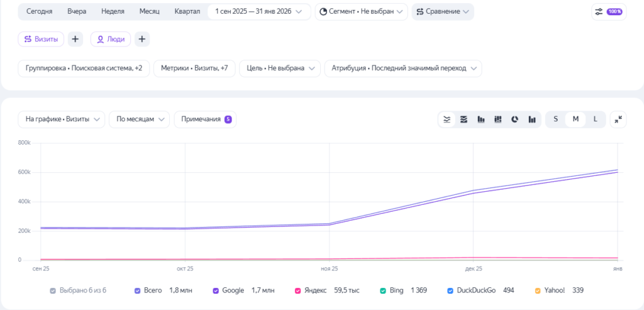
Task: Set chart size to L
Action: (595, 119)
